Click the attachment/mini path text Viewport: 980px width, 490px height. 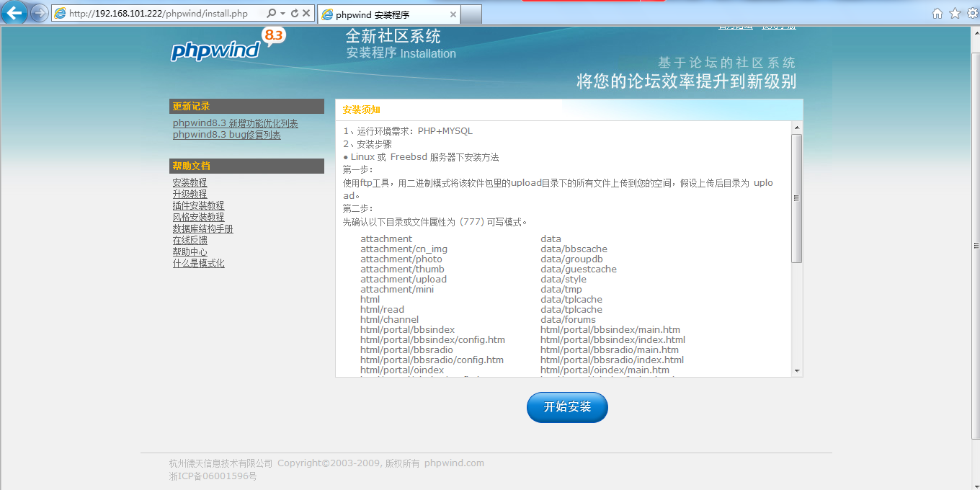pos(397,290)
